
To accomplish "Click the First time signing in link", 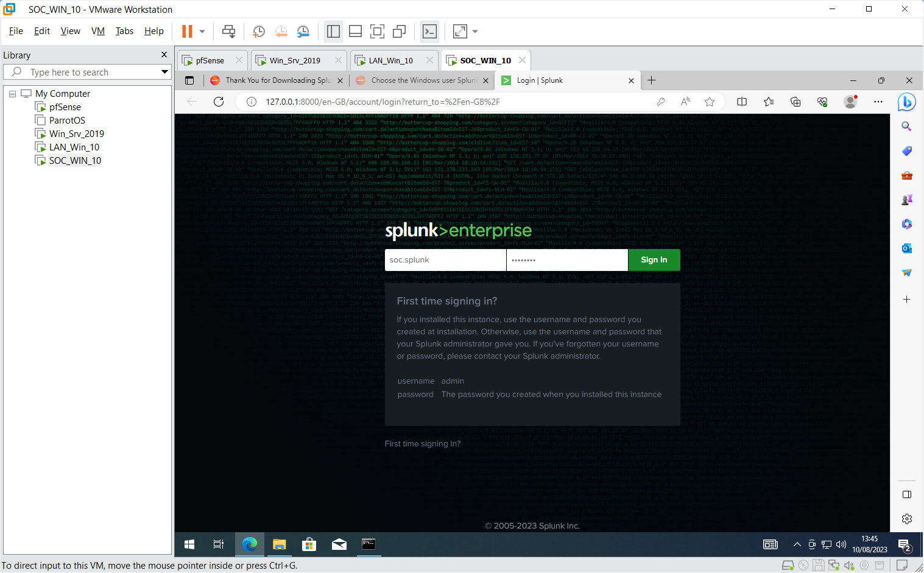I will (423, 444).
